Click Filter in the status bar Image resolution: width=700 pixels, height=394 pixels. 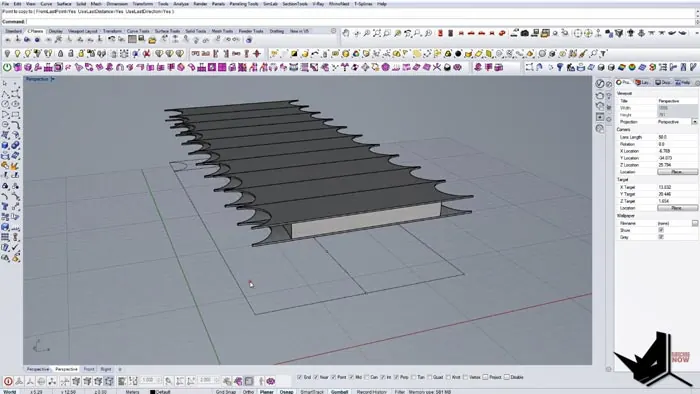pyautogui.click(x=399, y=392)
